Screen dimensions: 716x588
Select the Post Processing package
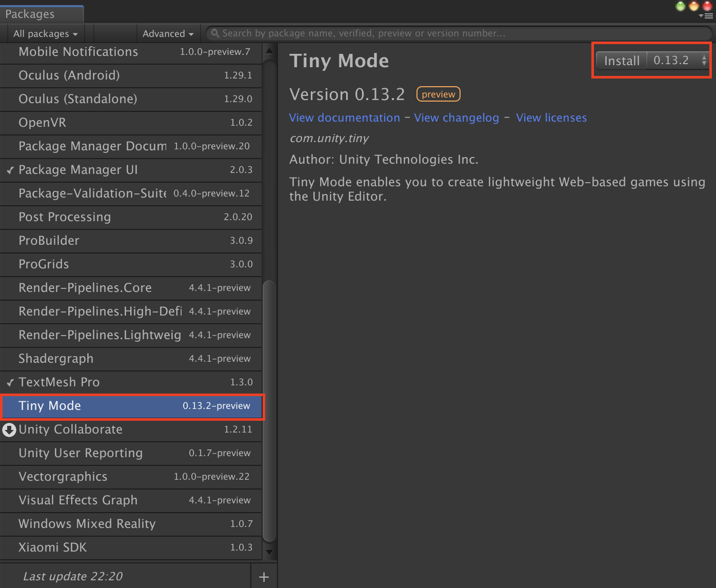pyautogui.click(x=131, y=217)
